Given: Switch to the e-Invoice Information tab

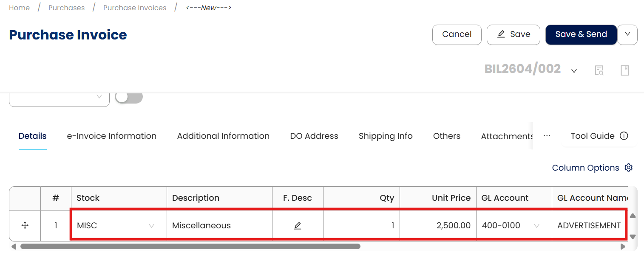Looking at the screenshot, I should 111,136.
